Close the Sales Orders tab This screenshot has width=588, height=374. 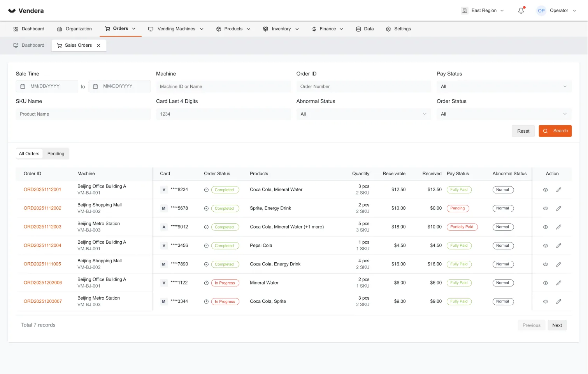tap(98, 46)
